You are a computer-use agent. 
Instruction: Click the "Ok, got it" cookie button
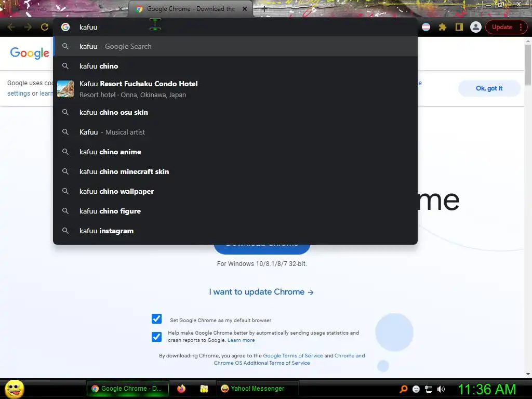point(489,88)
